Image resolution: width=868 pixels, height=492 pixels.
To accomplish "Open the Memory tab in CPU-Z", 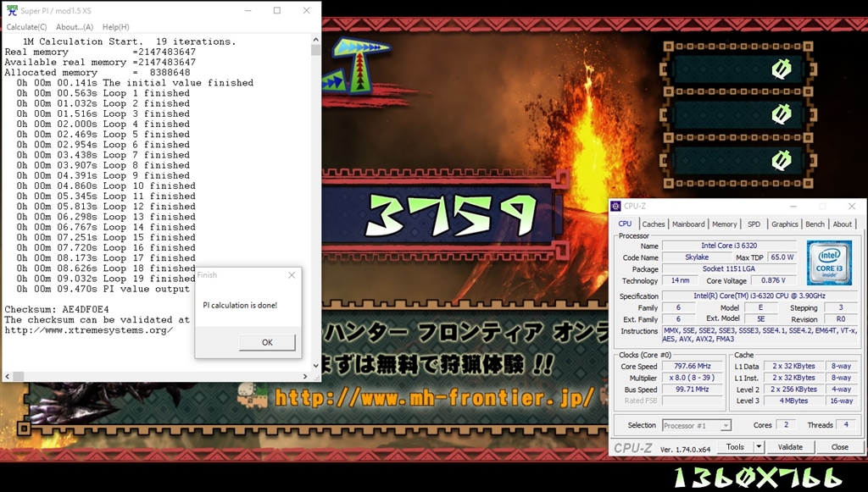I will (x=724, y=224).
